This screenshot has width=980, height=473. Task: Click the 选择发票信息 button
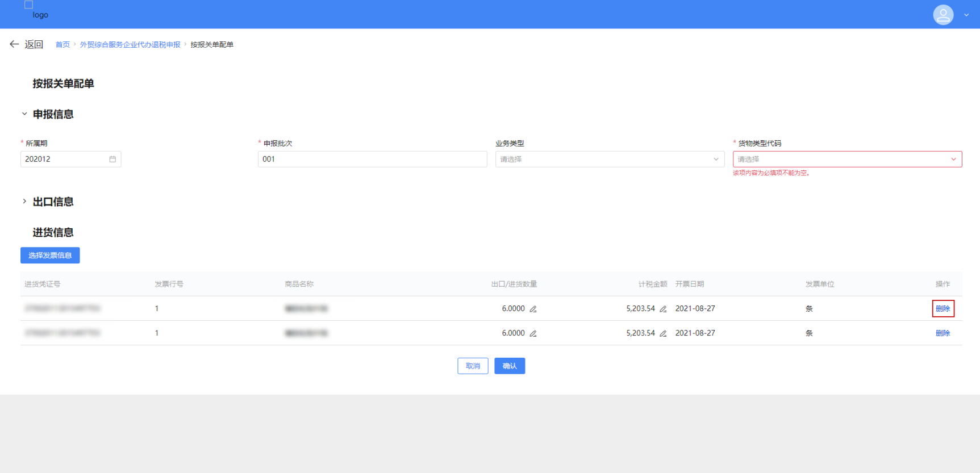coord(50,256)
